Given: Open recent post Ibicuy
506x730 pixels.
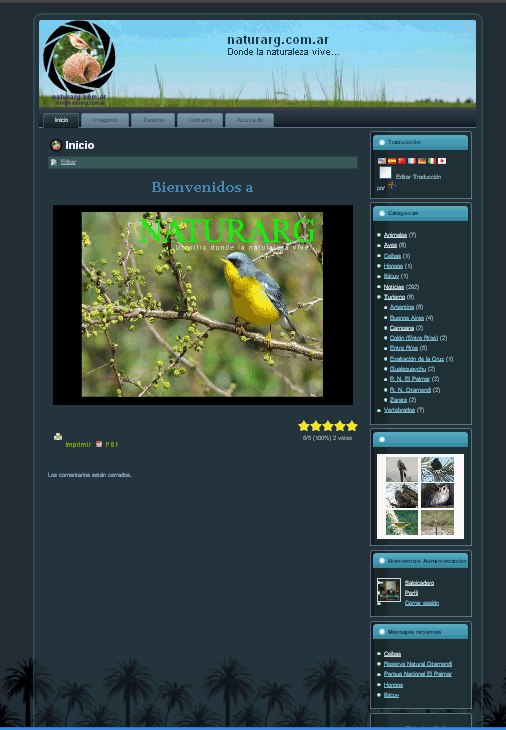Looking at the screenshot, I should pyautogui.click(x=391, y=695).
